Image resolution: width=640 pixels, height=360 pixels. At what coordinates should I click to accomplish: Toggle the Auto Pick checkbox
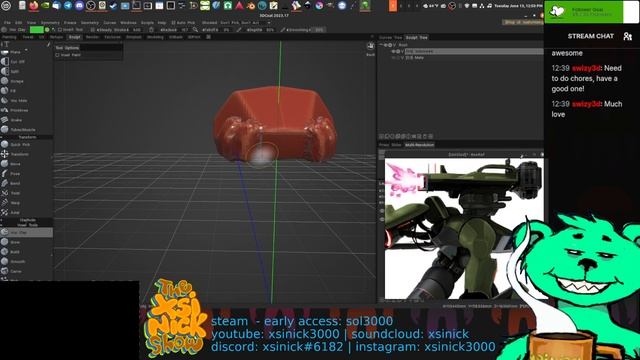point(173,23)
